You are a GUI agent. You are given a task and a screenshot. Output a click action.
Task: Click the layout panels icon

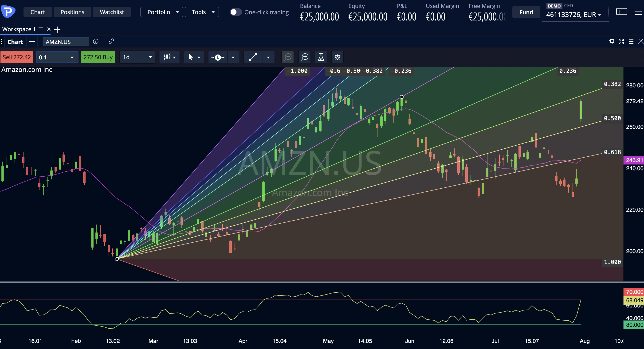pos(621,12)
